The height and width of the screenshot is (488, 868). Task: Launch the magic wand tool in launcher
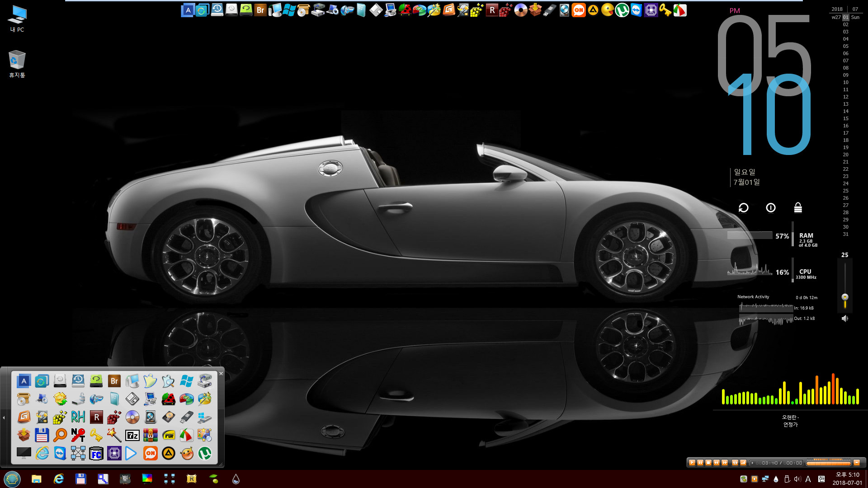pos(114,435)
